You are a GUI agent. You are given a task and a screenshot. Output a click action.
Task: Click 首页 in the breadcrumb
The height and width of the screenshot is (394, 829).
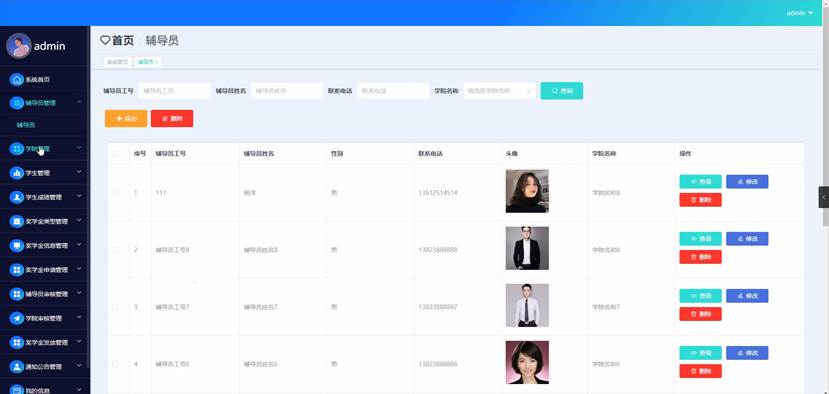(123, 40)
